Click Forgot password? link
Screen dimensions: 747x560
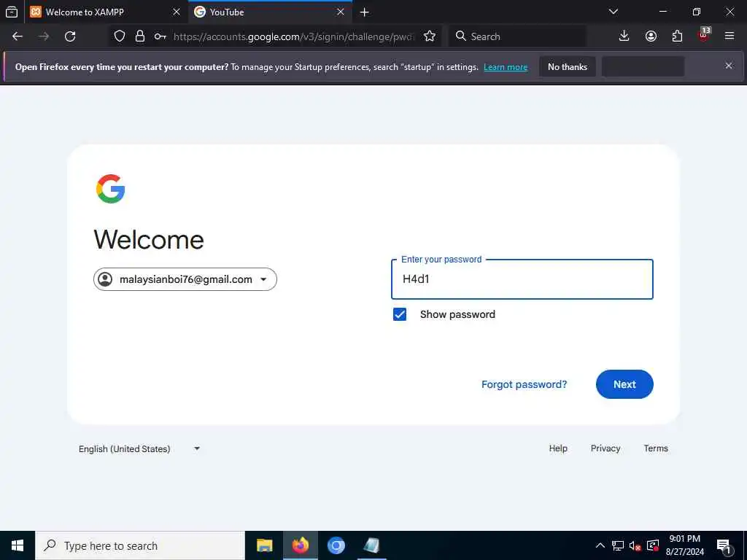(524, 384)
